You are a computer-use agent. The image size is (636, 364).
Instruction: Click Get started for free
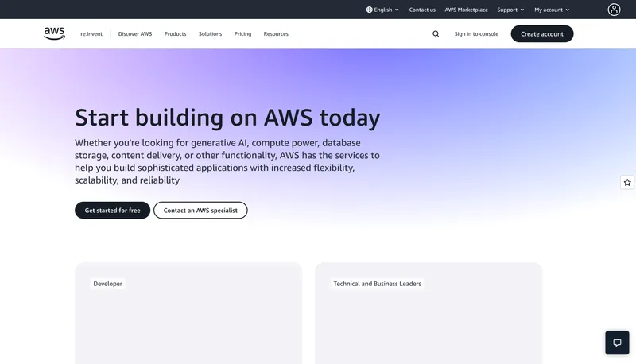pyautogui.click(x=112, y=211)
